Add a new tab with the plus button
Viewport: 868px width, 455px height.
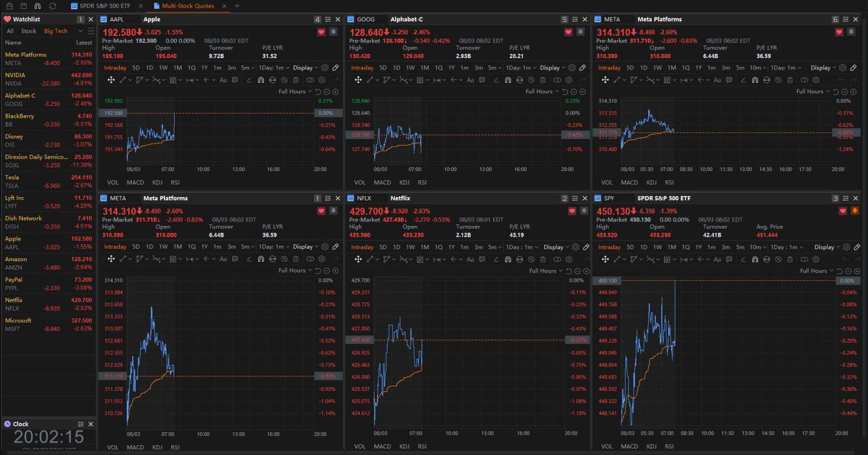click(237, 6)
